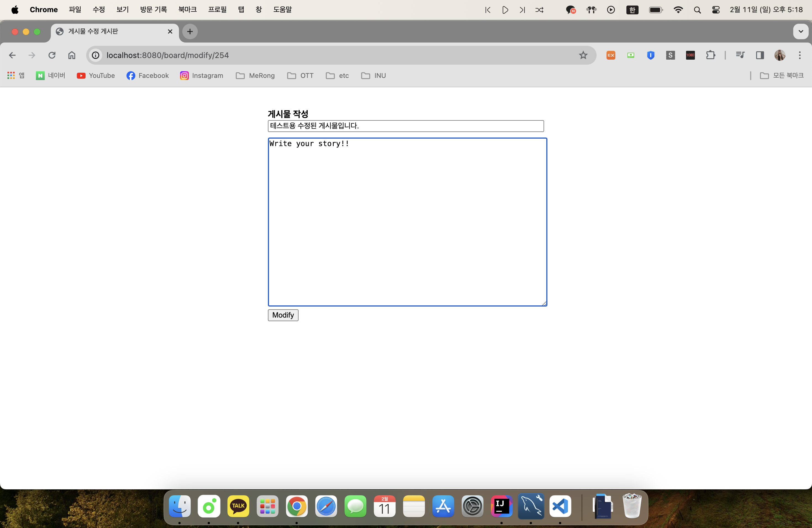The image size is (812, 528).
Task: Click the reload page icon
Action: click(x=52, y=55)
